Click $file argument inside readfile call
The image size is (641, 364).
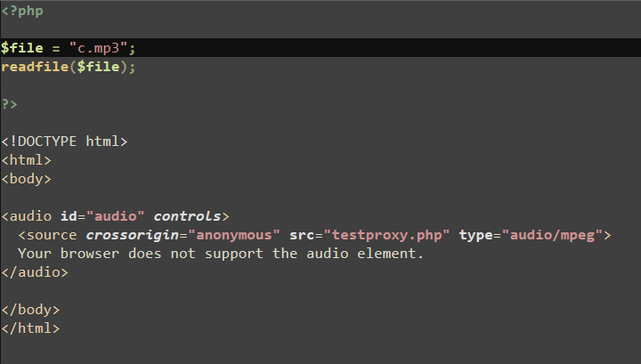(x=98, y=67)
